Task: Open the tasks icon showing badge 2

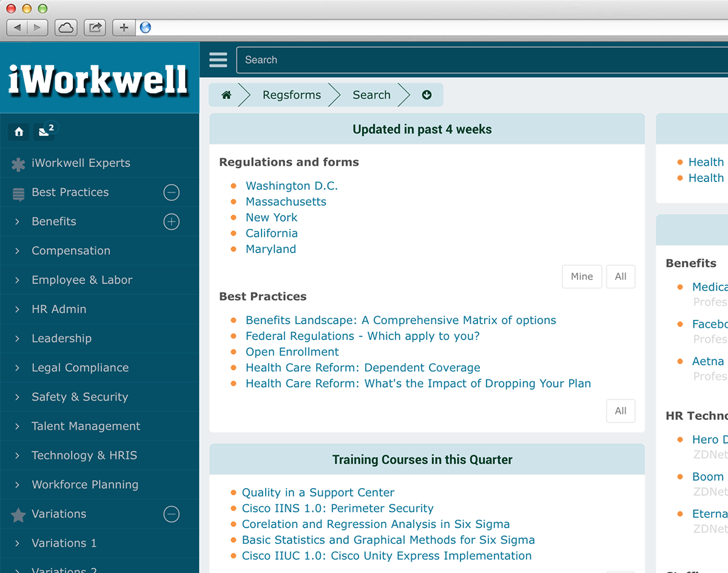Action: pyautogui.click(x=42, y=131)
